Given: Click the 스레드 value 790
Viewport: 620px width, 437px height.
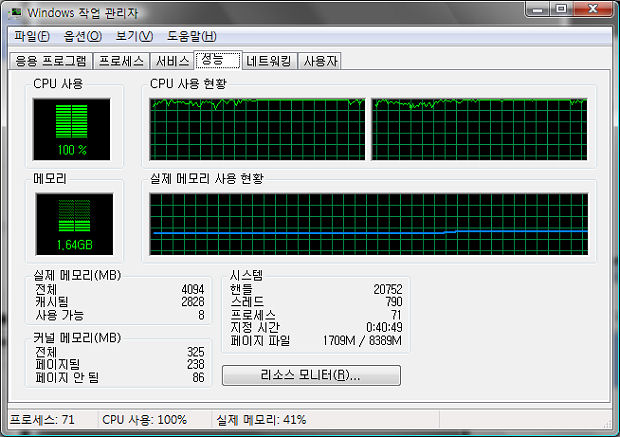Looking at the screenshot, I should (x=394, y=302).
